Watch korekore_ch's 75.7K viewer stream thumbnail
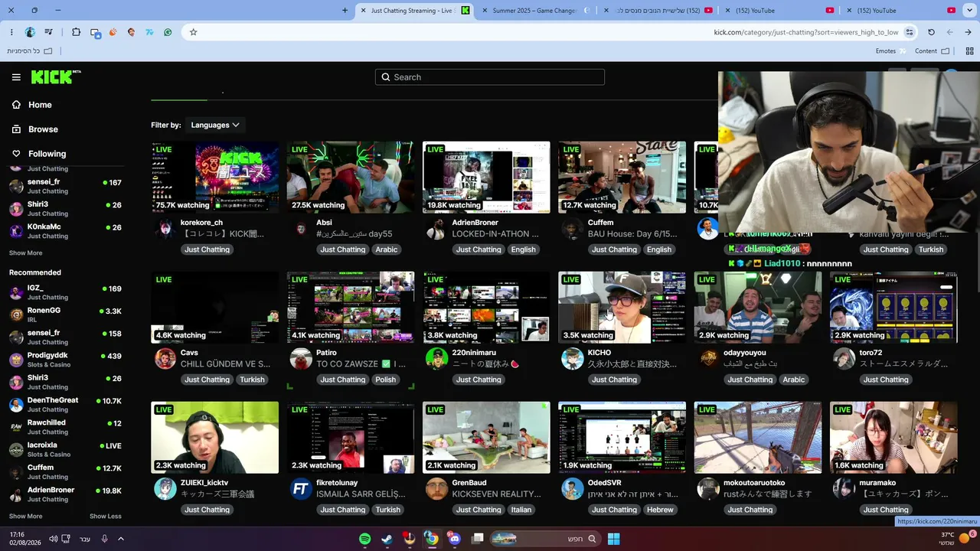The image size is (980, 551). [x=215, y=177]
